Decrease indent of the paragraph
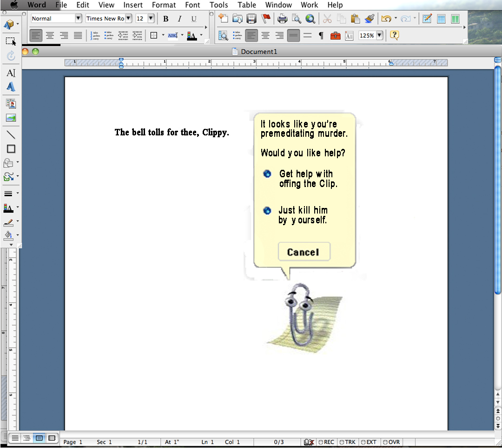Viewport: 502px width, 448px height. click(123, 35)
